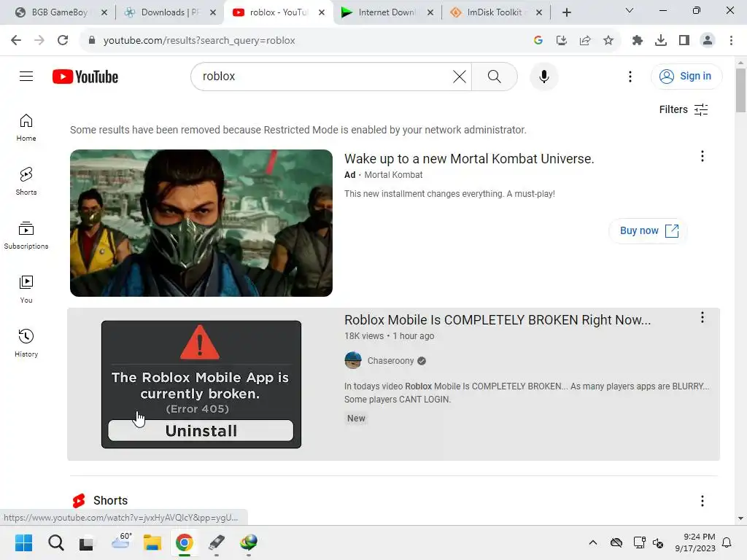Open the YouTube hamburger guide menu
747x560 pixels.
point(26,76)
